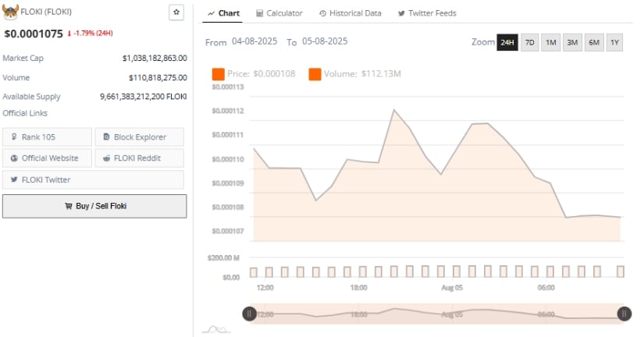Screen dimensions: 644x337
Task: Grab the left range navigator handle
Action: 249,314
